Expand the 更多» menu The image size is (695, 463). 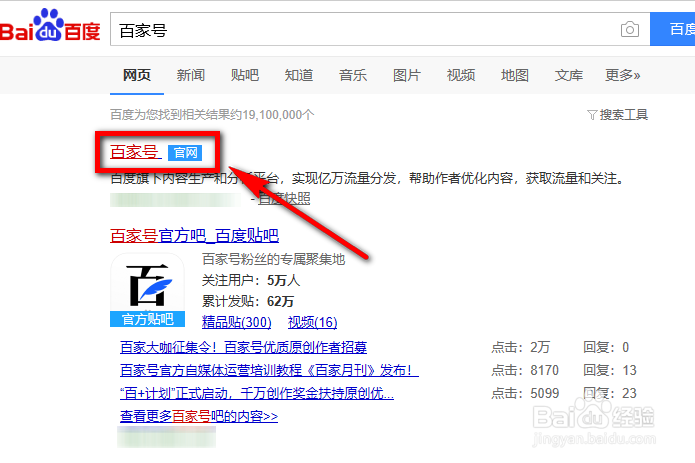pos(623,75)
